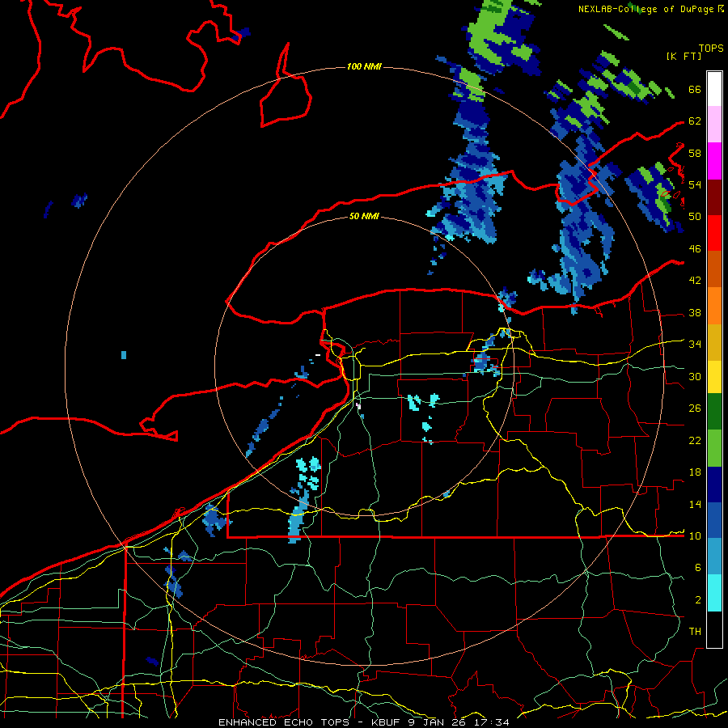
Task: Choose the light green legend swatch
Action: point(714,448)
